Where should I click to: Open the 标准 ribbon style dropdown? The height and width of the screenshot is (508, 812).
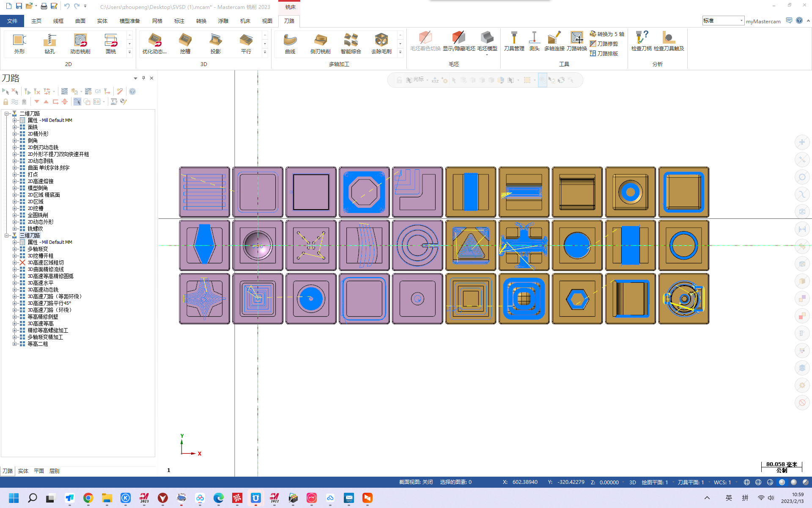[x=741, y=21]
